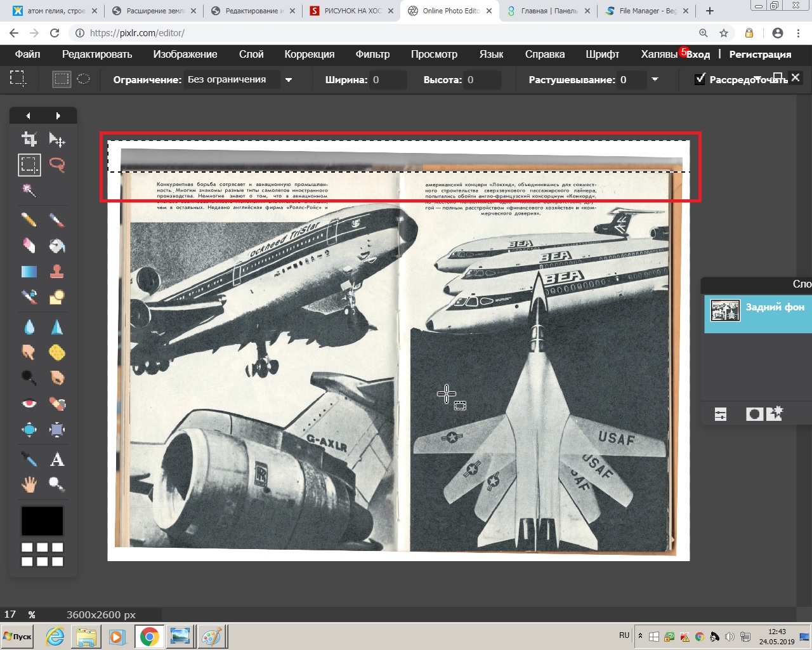Open the Слой menu
The width and height of the screenshot is (812, 650).
[x=251, y=54]
